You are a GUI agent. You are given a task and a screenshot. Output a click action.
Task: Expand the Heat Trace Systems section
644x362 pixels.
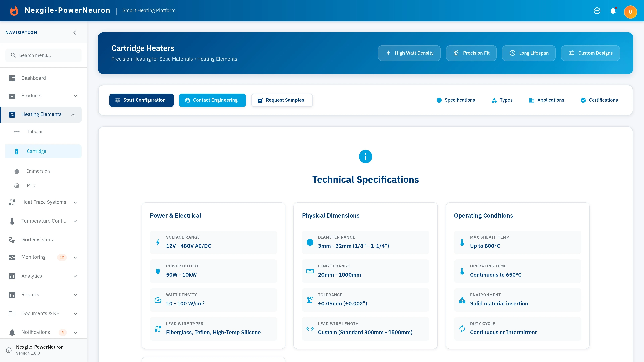pos(75,202)
